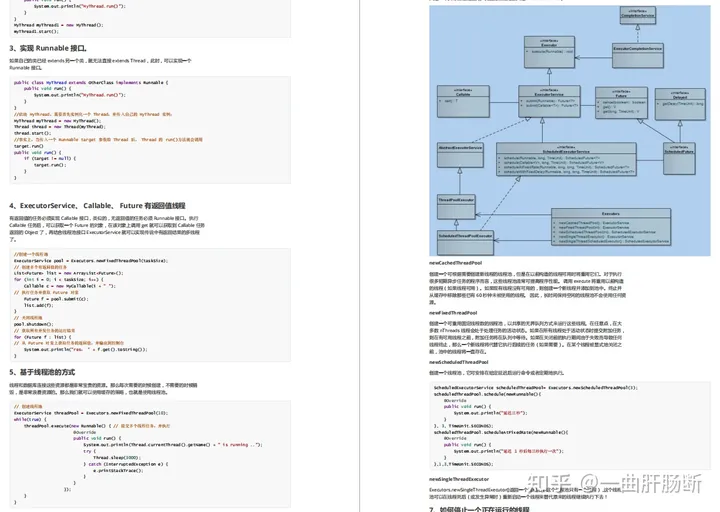Click the ScheduledExecutorService interface box
This screenshot has height=512, width=720.
tap(566, 159)
